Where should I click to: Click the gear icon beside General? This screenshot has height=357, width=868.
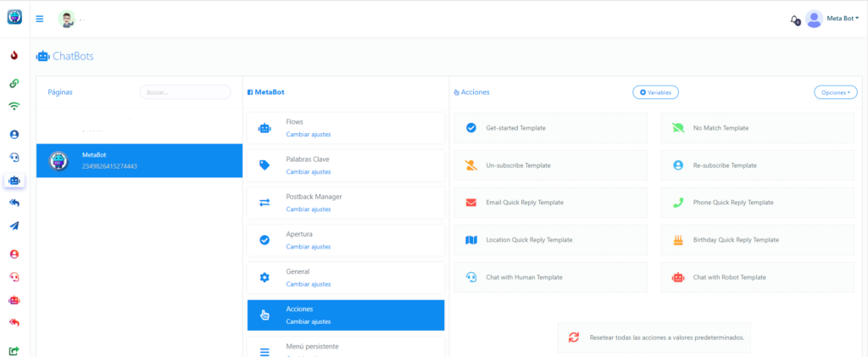(264, 278)
